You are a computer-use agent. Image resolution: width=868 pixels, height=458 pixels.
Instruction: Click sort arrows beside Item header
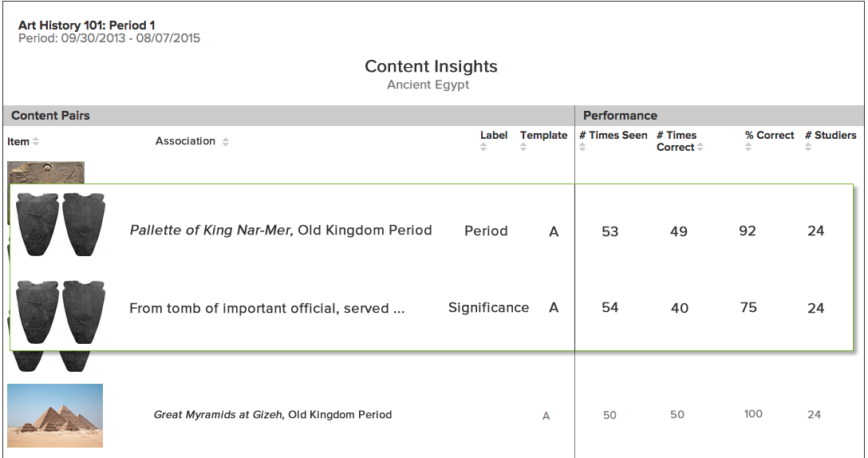click(36, 142)
